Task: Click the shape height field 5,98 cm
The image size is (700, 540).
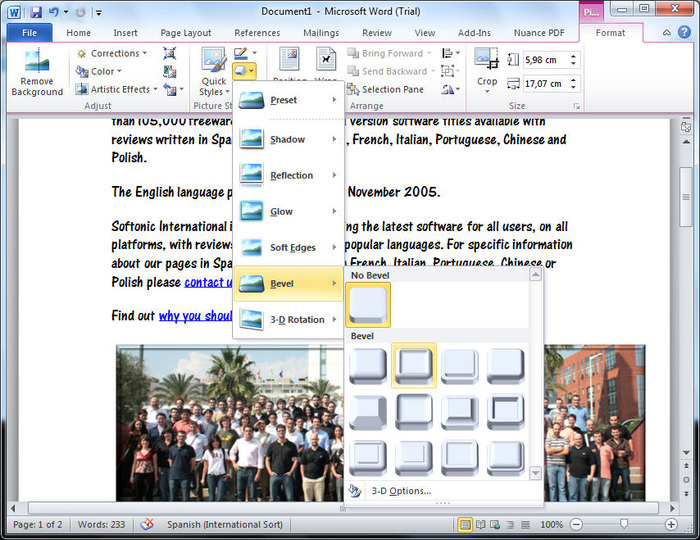Action: pyautogui.click(x=545, y=60)
